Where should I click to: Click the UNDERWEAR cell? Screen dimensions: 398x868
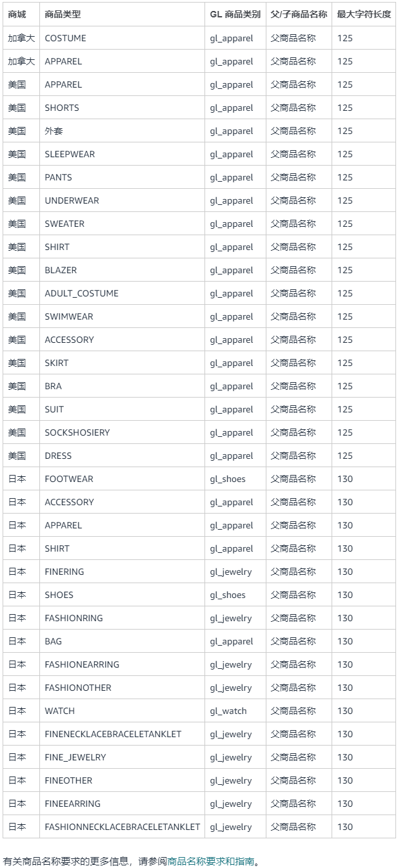click(72, 200)
